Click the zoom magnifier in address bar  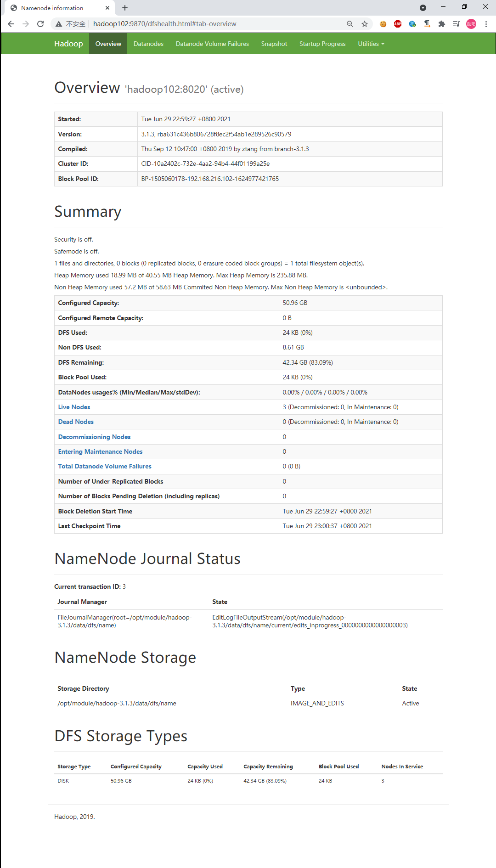click(x=350, y=24)
